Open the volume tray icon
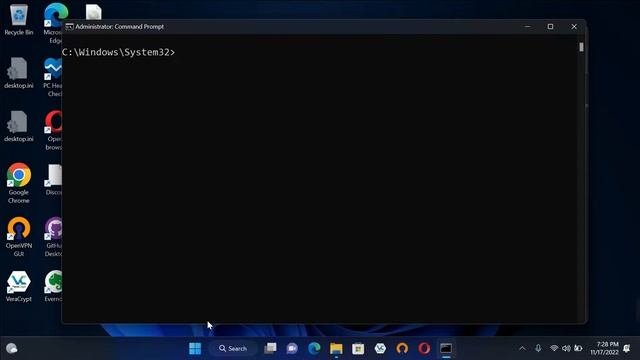Screen dimensions: 640x360 pos(566,348)
